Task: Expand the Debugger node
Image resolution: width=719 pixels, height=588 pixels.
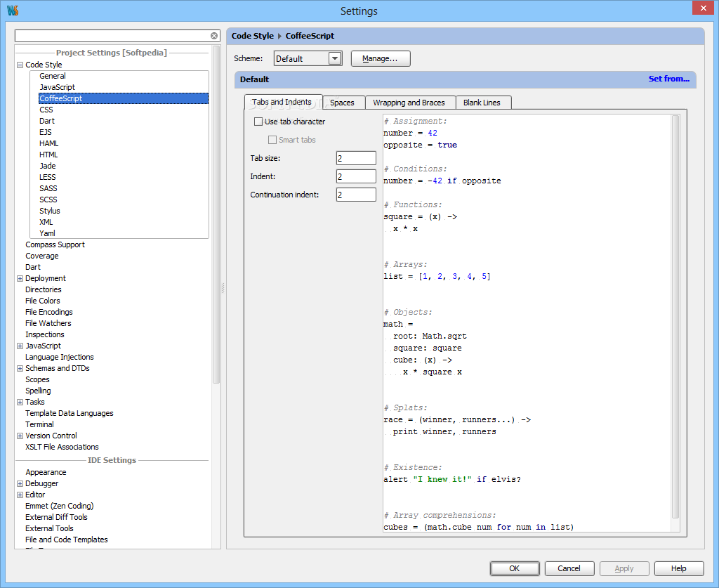Action: coord(20,483)
